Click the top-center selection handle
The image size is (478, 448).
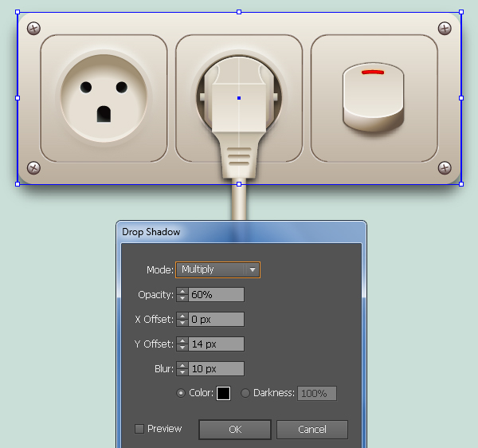239,12
